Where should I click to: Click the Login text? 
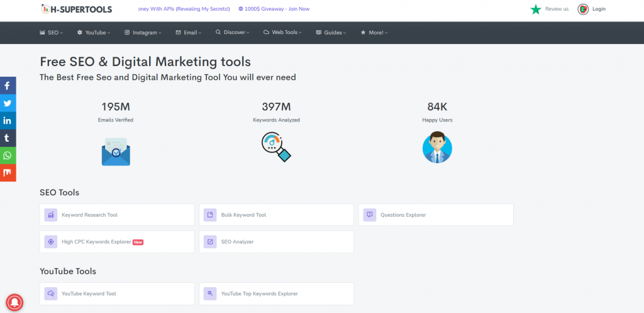[599, 9]
